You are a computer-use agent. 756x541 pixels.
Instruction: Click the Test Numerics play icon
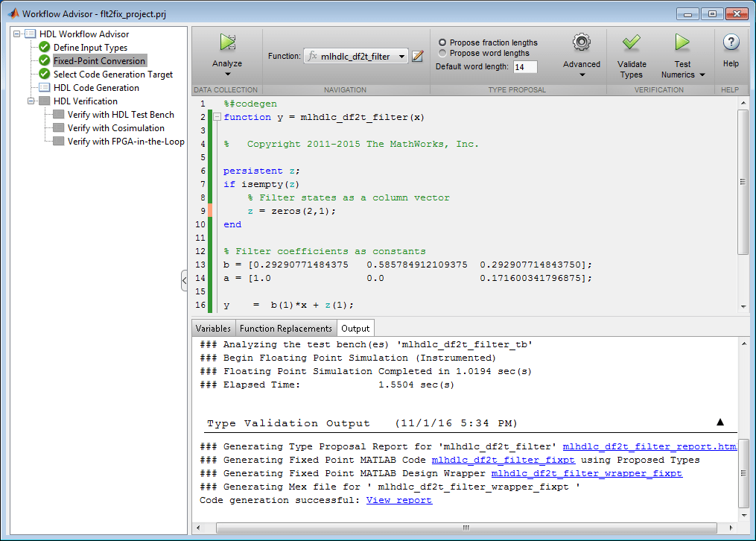(x=682, y=43)
